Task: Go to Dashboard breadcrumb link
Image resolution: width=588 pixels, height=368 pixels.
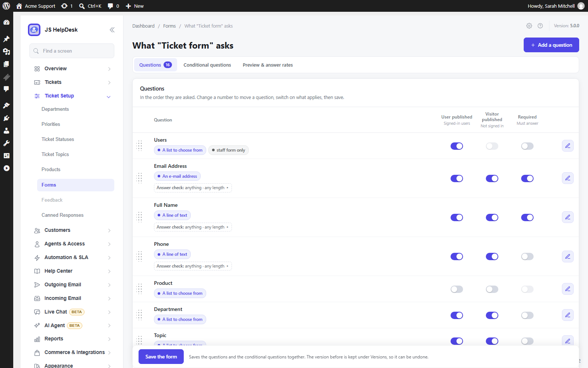Action: coord(143,26)
